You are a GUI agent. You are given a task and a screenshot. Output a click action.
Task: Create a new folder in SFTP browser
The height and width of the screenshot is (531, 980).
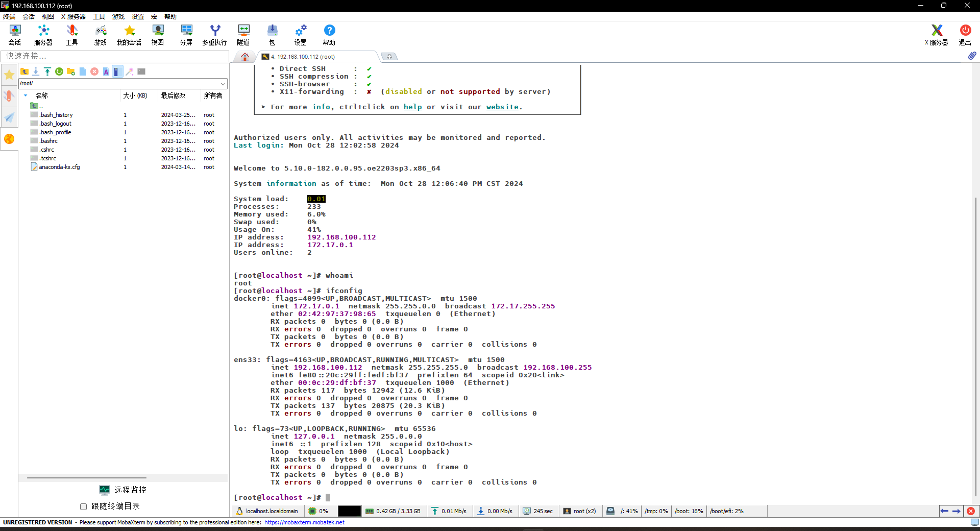coord(71,71)
